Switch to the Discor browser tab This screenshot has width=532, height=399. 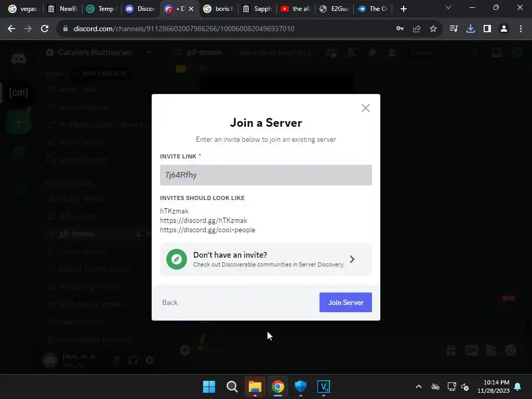coord(140,9)
